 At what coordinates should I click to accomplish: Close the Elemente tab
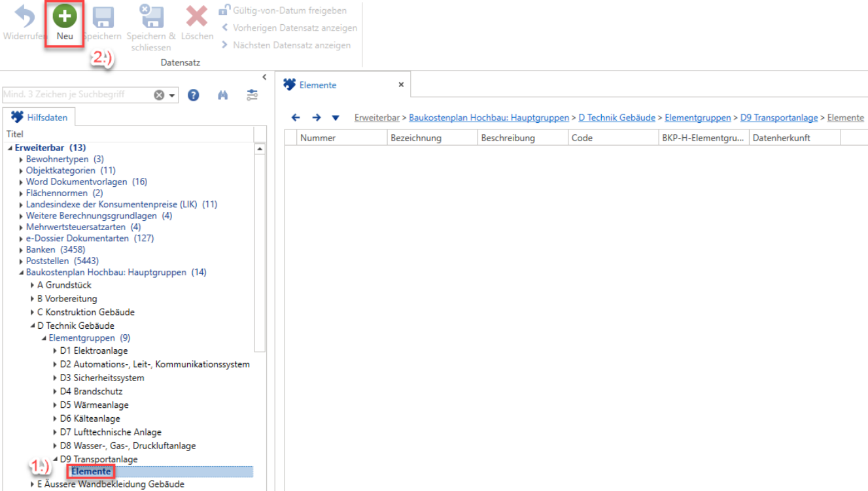[x=401, y=85]
